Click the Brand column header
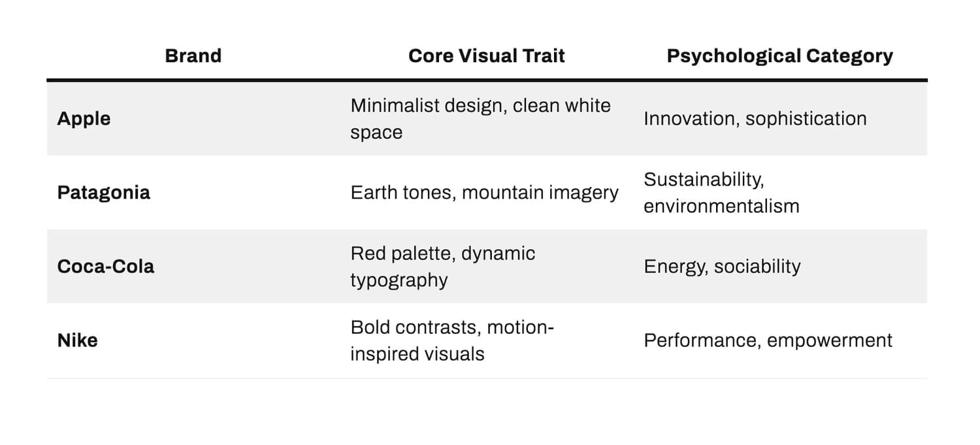The image size is (980, 445). pyautogui.click(x=193, y=56)
